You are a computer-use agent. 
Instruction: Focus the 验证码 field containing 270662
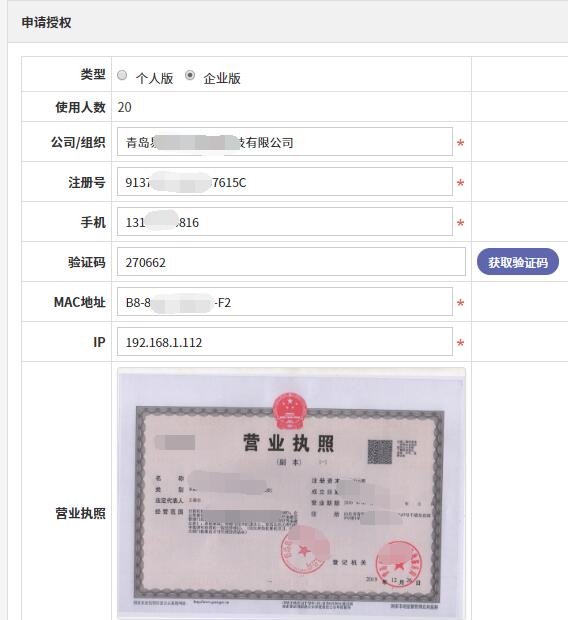291,262
